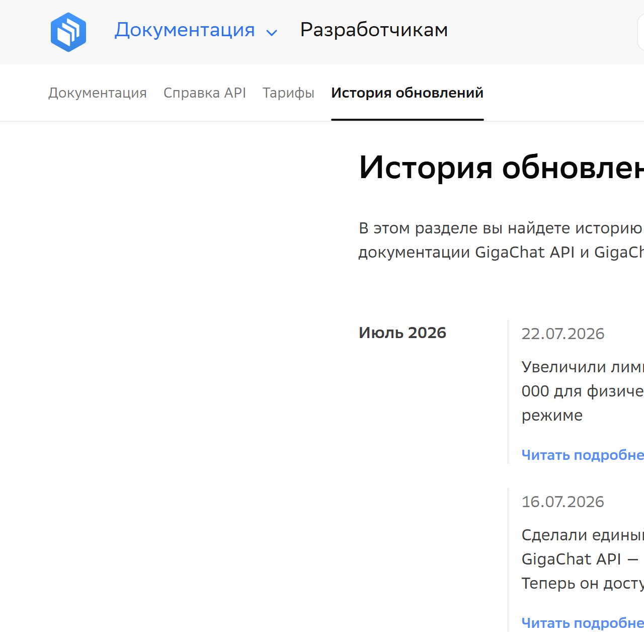The height and width of the screenshot is (644, 644).
Task: Click the История обновлений page heading
Action: 501,168
